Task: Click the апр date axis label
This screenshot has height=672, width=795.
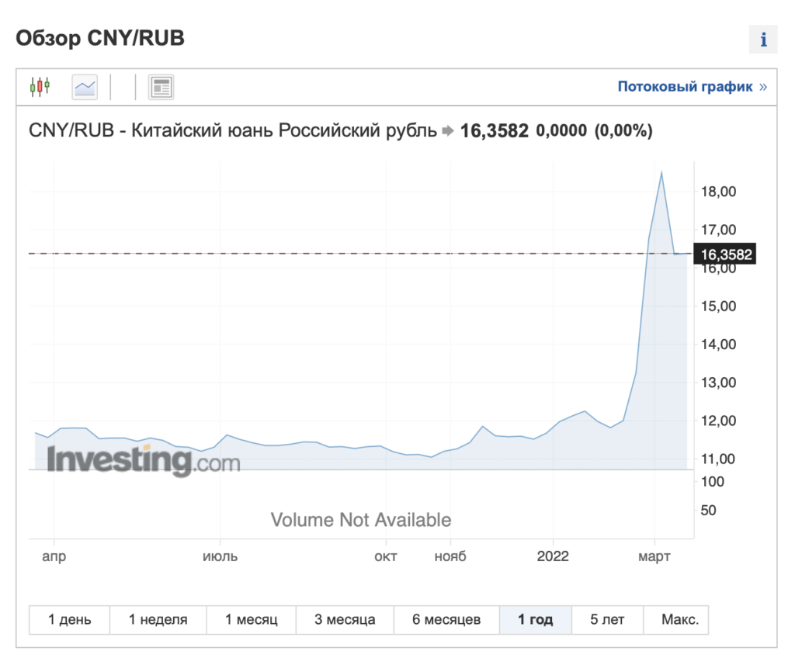Action: [x=54, y=556]
